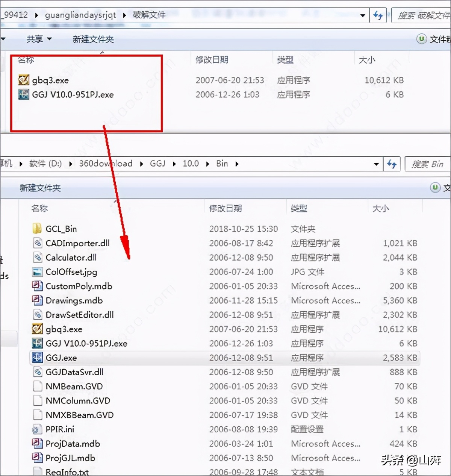
Task: Select the GGJ V10.0-951PJ.exe crack file icon
Action: tap(23, 94)
